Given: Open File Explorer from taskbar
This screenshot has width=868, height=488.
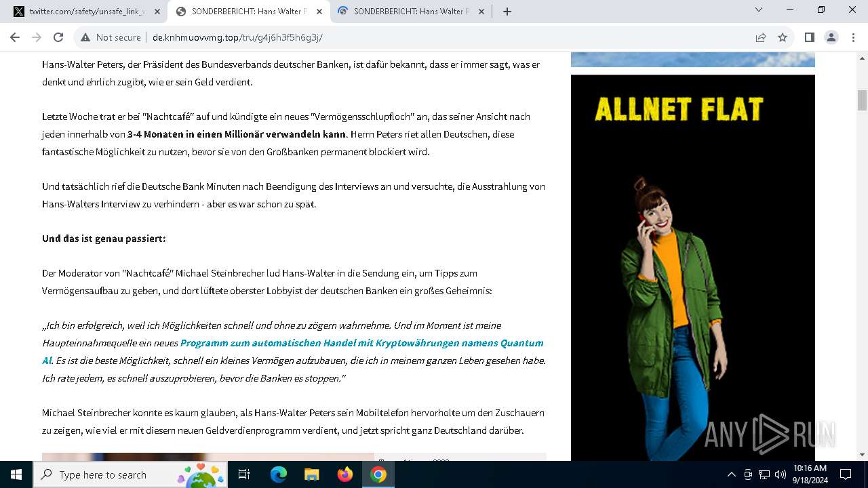Looking at the screenshot, I should click(x=311, y=474).
